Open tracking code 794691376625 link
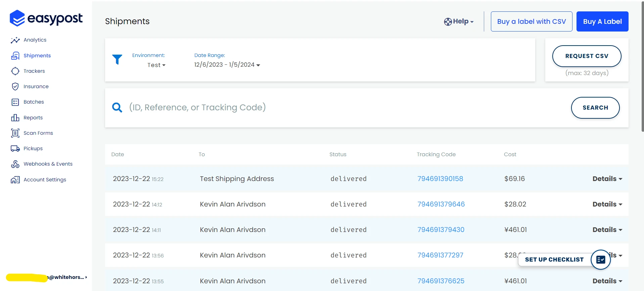644x291 pixels. tap(441, 281)
